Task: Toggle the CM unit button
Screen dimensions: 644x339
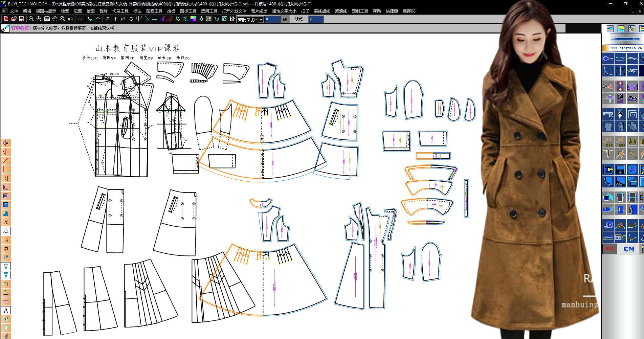Action: [629, 249]
